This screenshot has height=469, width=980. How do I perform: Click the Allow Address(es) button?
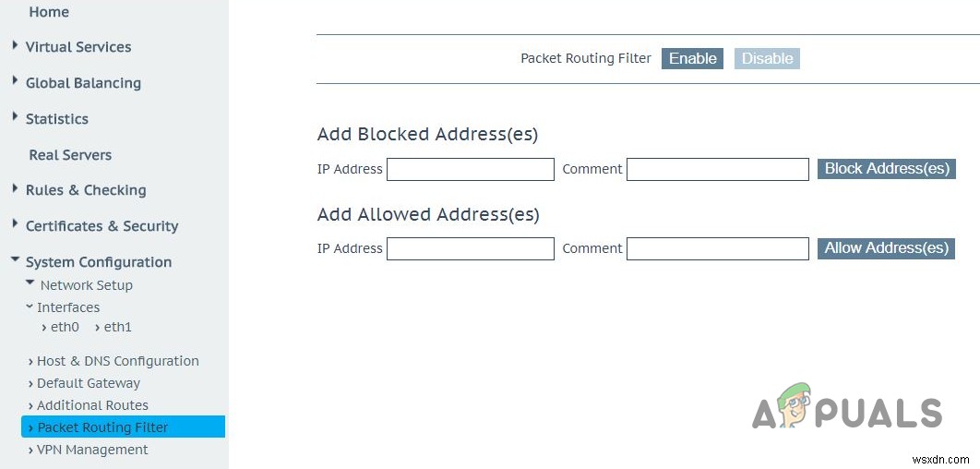click(x=886, y=248)
